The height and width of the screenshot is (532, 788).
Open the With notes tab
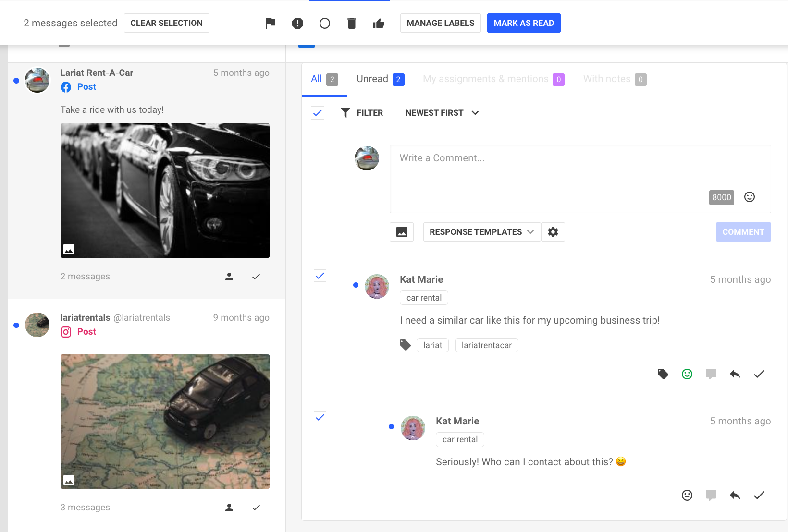(x=615, y=79)
